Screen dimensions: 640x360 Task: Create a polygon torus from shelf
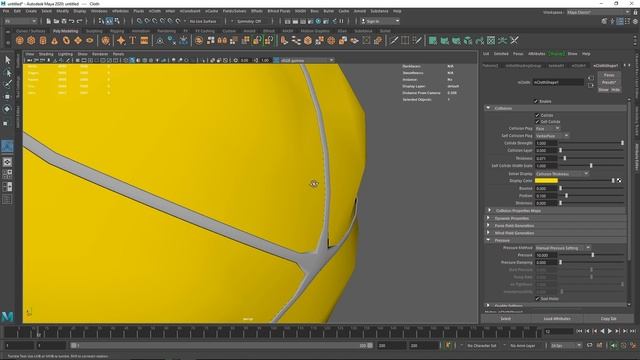67,40
